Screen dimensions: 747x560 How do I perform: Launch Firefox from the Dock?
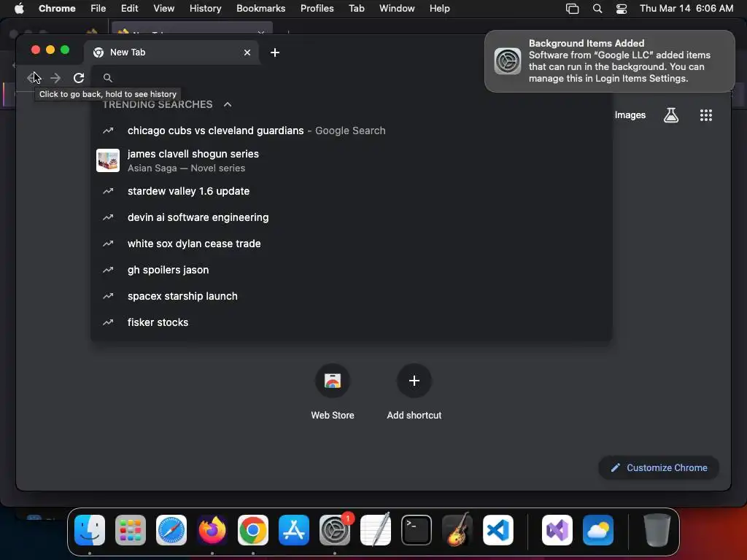[x=212, y=529]
